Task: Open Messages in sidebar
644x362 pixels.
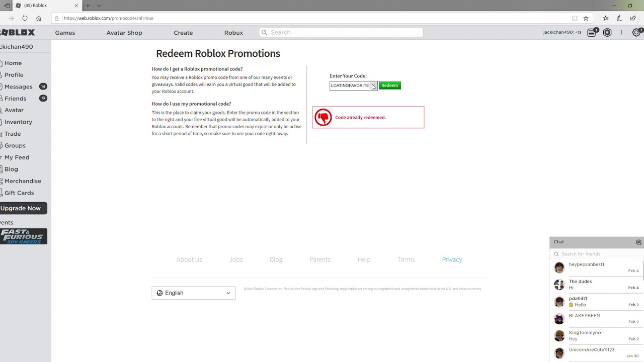Action: coord(19,87)
